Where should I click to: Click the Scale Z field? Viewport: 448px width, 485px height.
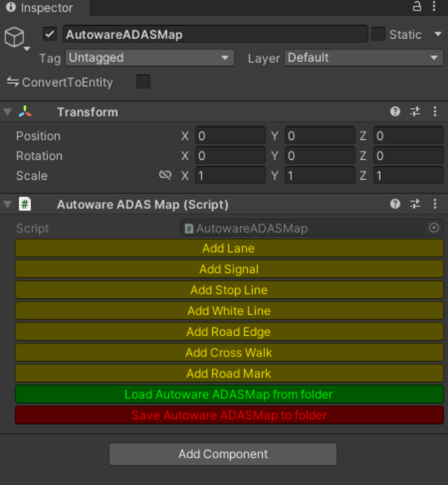[x=408, y=175]
